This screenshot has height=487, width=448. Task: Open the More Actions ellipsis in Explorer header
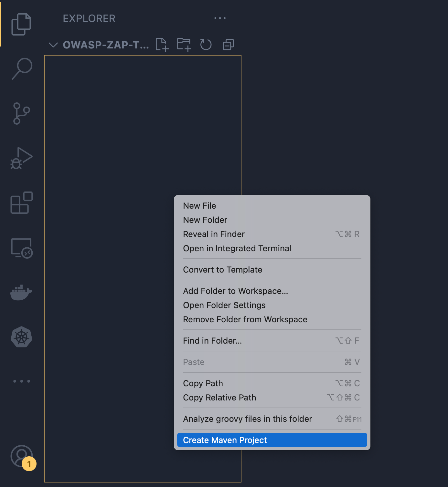(x=220, y=18)
